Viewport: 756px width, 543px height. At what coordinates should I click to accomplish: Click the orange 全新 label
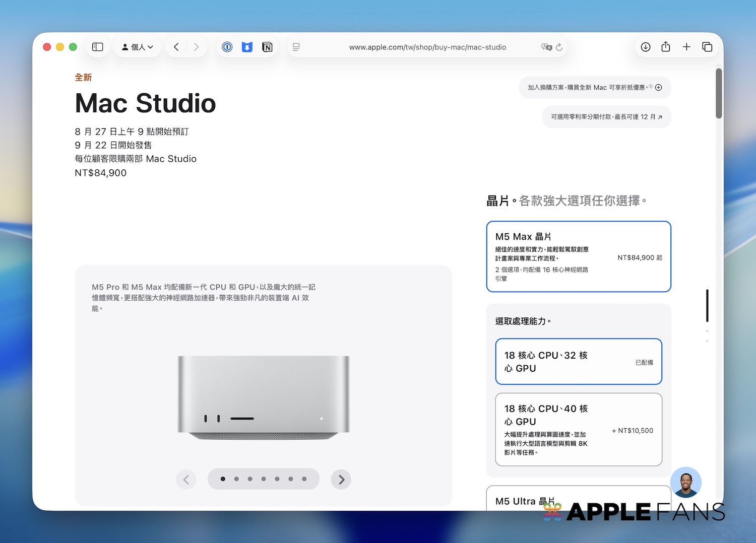(83, 78)
